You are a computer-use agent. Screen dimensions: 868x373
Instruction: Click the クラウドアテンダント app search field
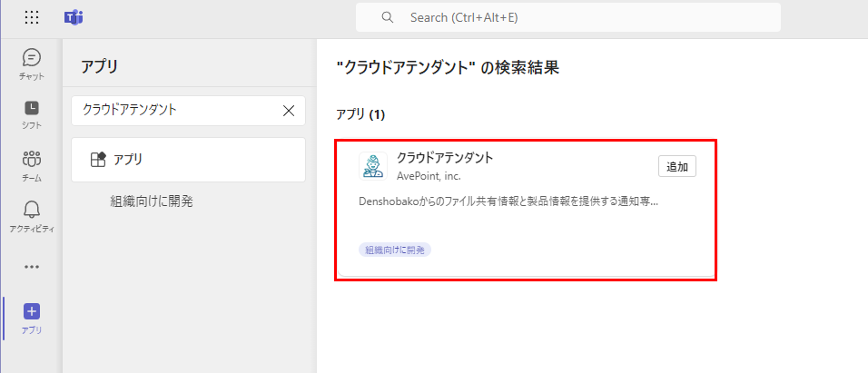click(x=188, y=111)
